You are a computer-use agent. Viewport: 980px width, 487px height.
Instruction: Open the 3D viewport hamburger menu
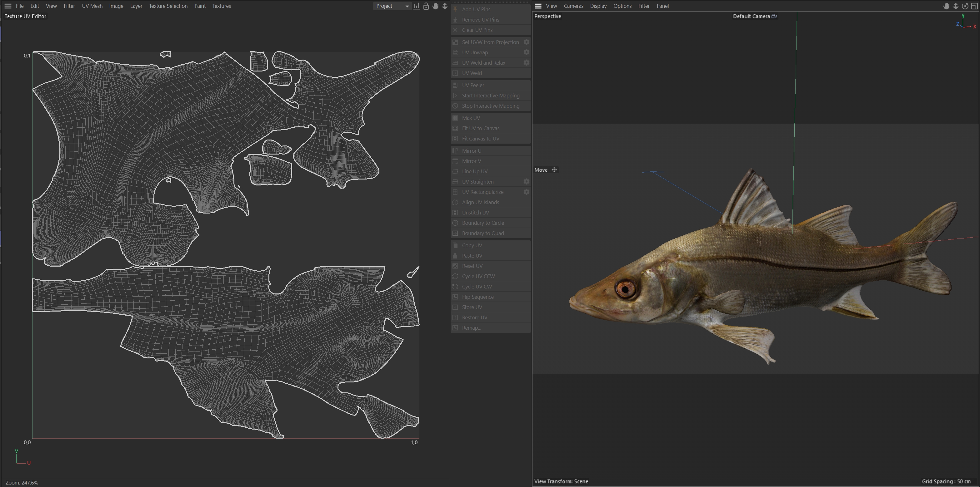pos(538,6)
